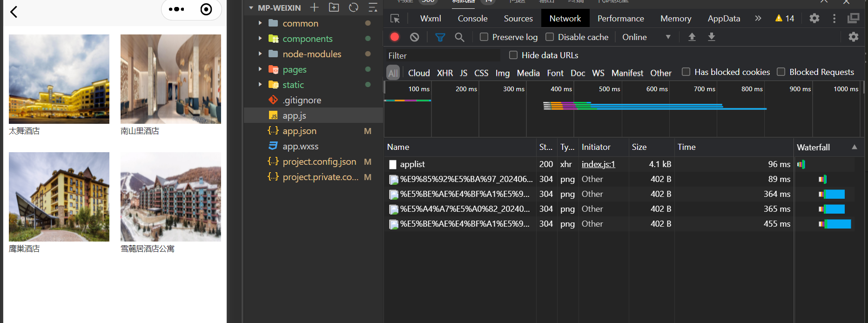Open the 雪麓居酒店公寓 hotel thumbnail
The image size is (868, 323).
click(x=171, y=197)
